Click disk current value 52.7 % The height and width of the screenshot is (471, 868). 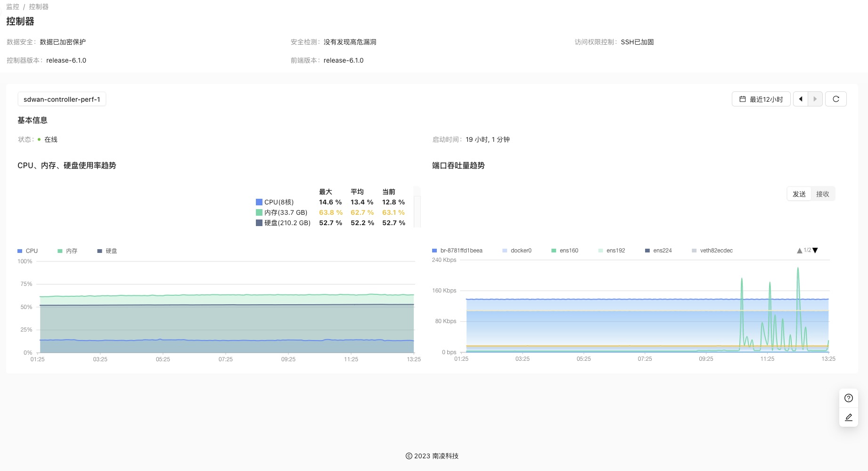tap(394, 223)
